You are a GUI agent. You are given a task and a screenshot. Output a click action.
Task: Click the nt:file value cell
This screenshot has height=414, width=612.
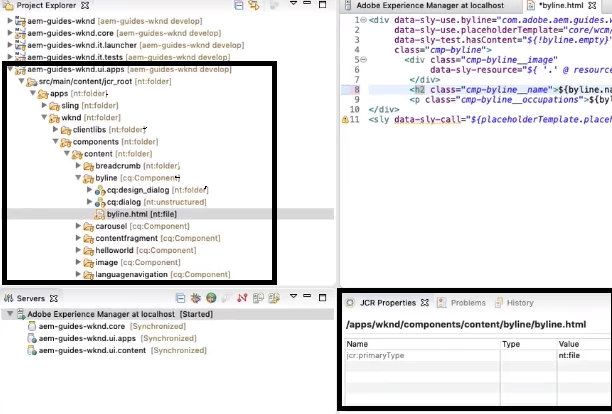click(584, 355)
